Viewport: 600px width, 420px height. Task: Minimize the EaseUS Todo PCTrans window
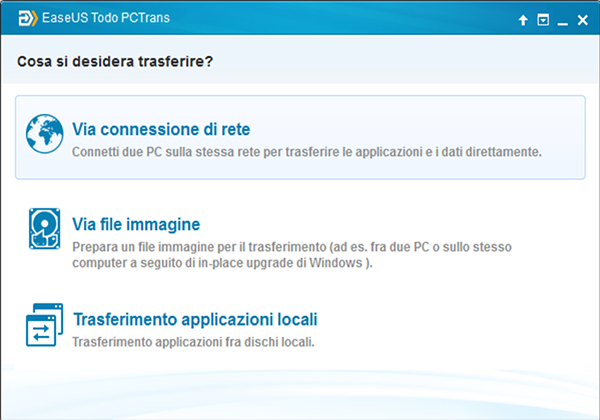[562, 24]
